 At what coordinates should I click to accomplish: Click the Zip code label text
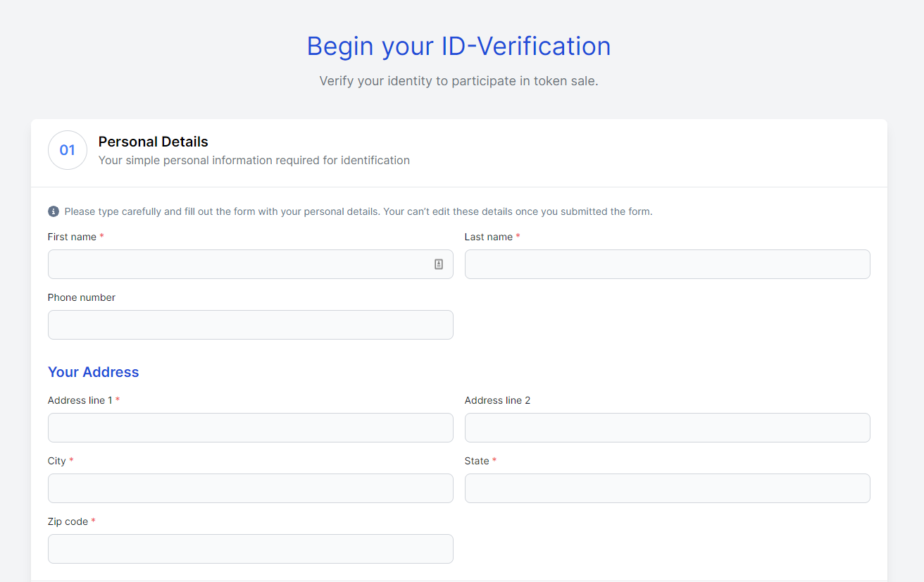[68, 521]
